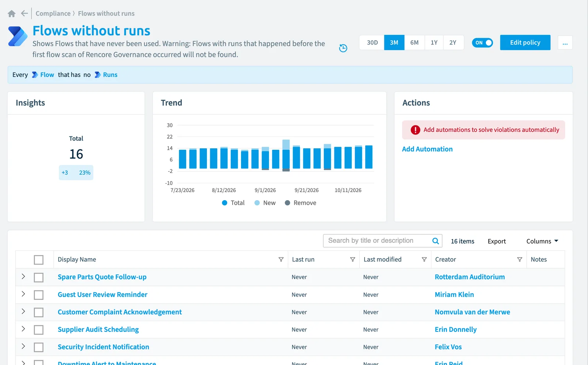Open the scan history clock icon
Image resolution: width=588 pixels, height=365 pixels.
pos(343,48)
